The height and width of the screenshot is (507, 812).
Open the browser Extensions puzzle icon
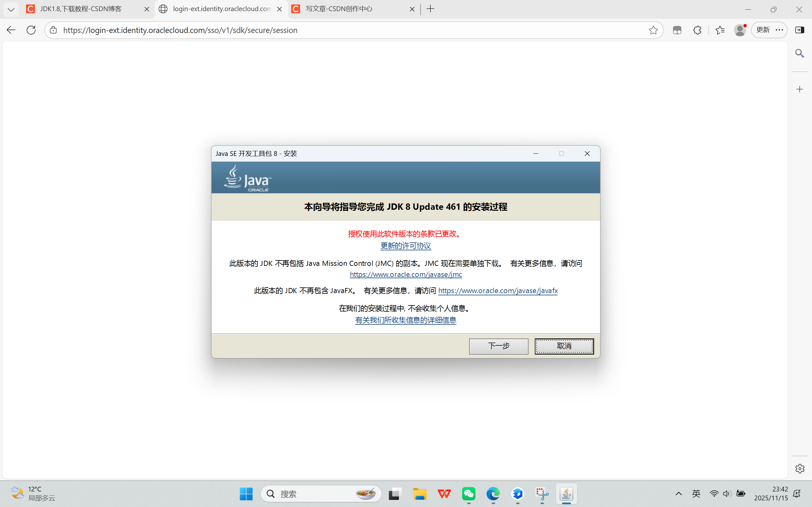coord(697,30)
